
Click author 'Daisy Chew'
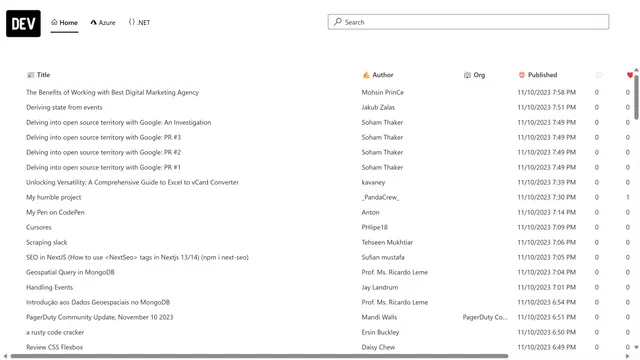(x=378, y=347)
